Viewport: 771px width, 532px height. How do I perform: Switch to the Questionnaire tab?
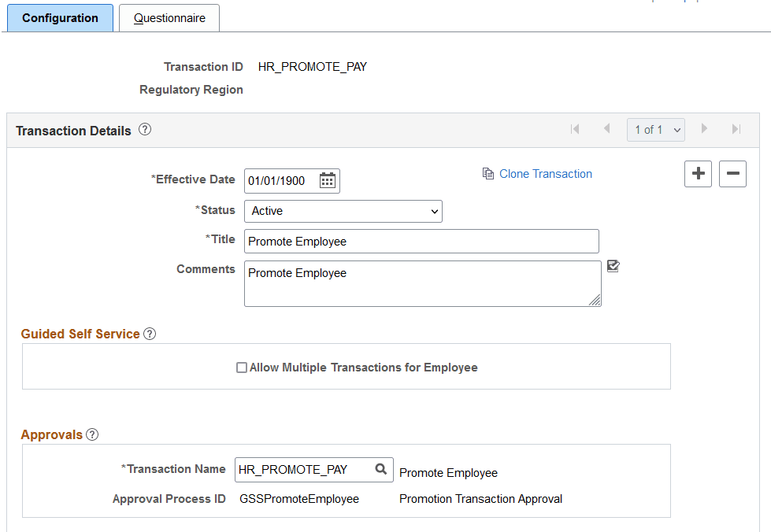tap(169, 17)
